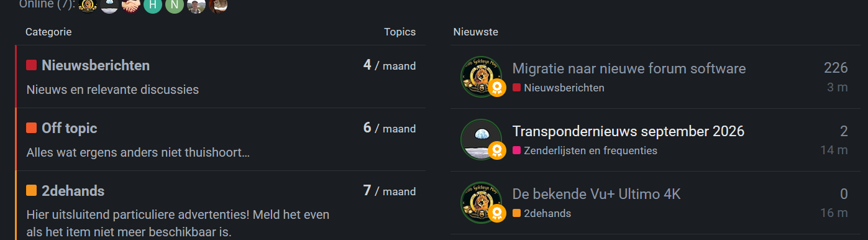The width and height of the screenshot is (868, 240).
Task: Click the Zenderlijsten en frequenties category tag
Action: click(x=585, y=150)
